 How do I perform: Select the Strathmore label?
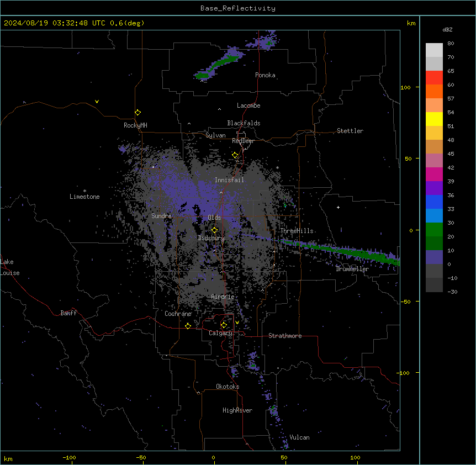point(285,336)
